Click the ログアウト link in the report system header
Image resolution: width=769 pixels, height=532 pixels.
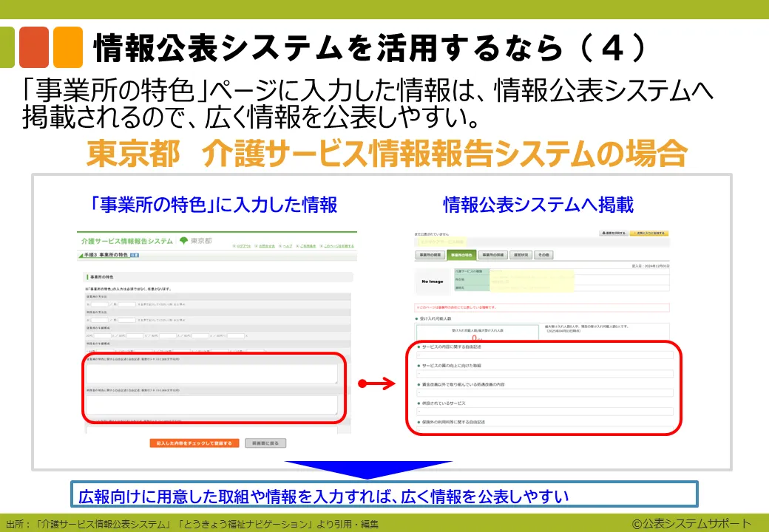point(243,246)
